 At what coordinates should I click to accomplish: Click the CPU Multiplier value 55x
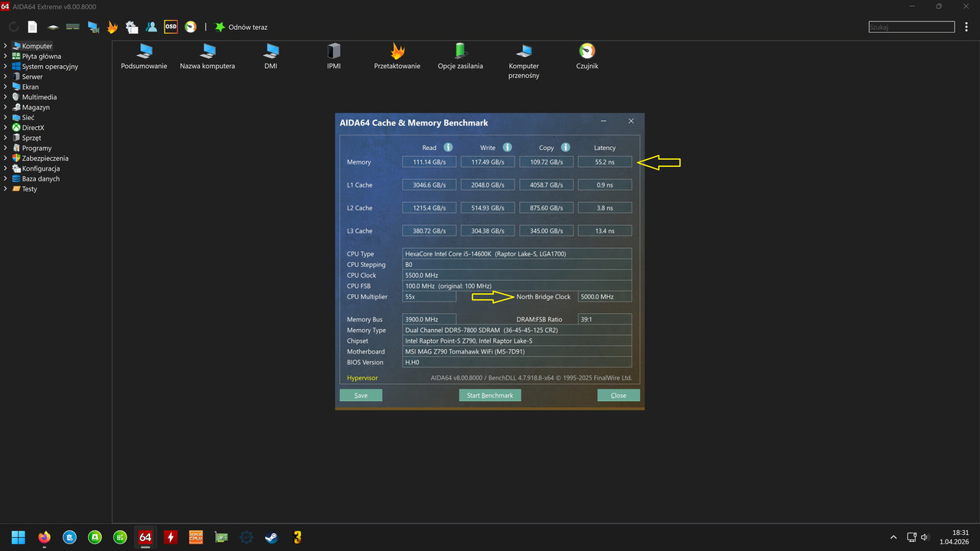430,297
